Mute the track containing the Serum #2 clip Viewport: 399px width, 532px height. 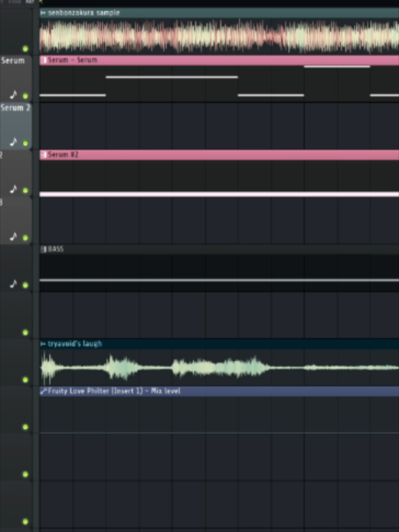pos(25,190)
